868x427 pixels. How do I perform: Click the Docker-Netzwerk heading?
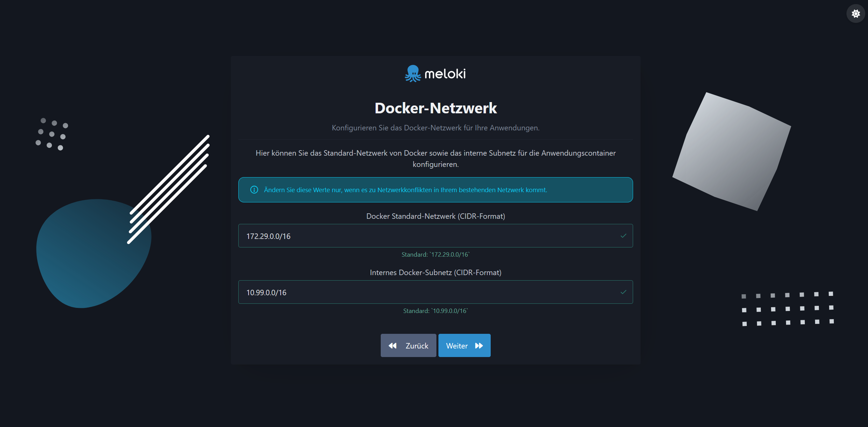(x=436, y=108)
